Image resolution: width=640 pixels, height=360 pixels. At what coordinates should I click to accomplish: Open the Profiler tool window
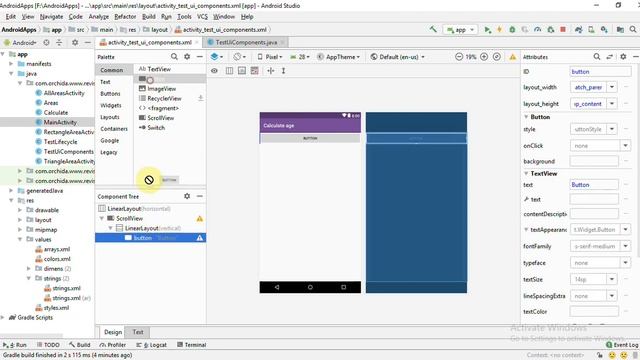(113, 345)
